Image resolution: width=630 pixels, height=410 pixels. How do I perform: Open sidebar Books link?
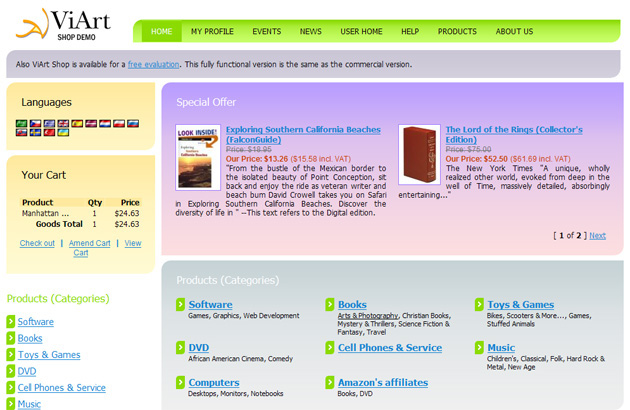click(30, 338)
